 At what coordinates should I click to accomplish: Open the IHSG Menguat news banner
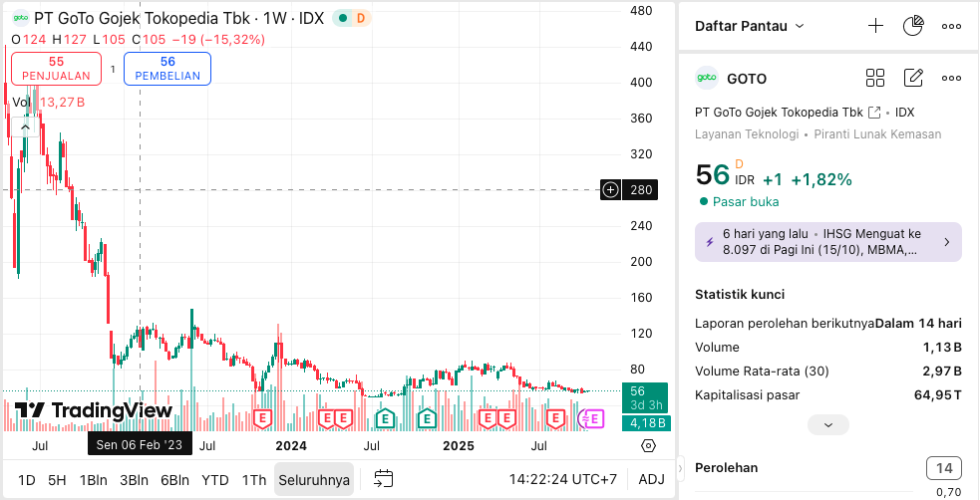tap(828, 242)
